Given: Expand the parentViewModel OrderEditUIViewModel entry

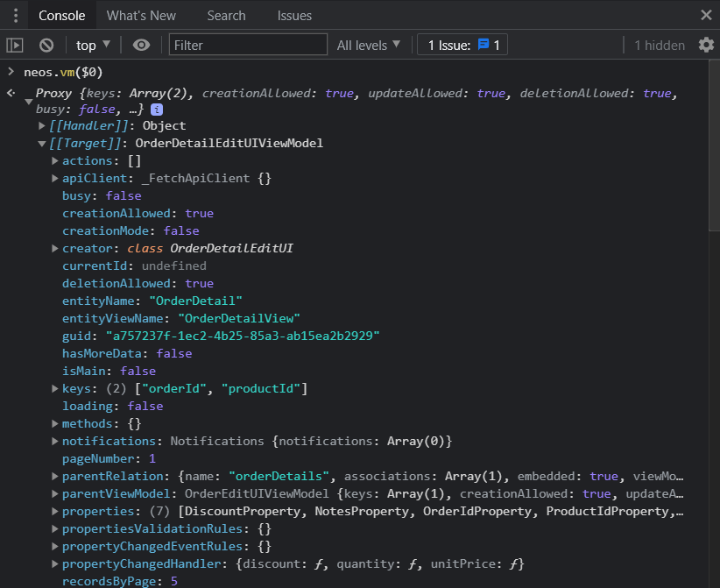Looking at the screenshot, I should point(54,494).
